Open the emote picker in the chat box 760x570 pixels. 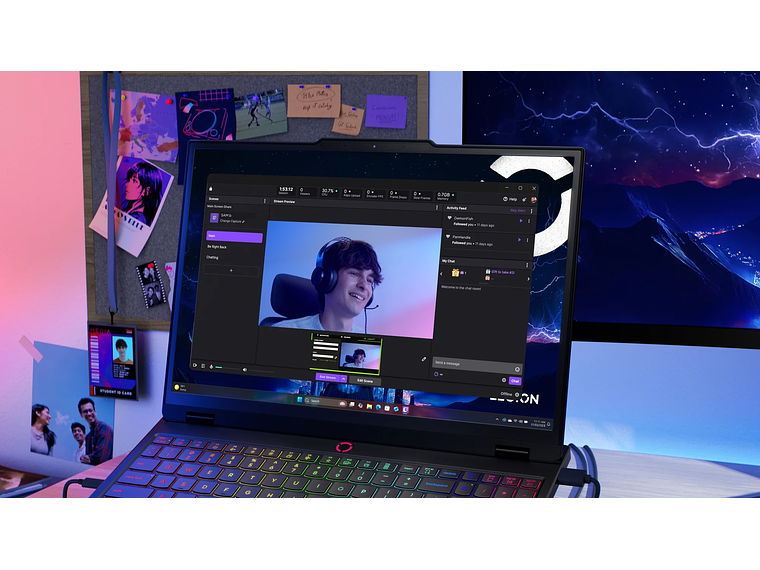point(517,368)
